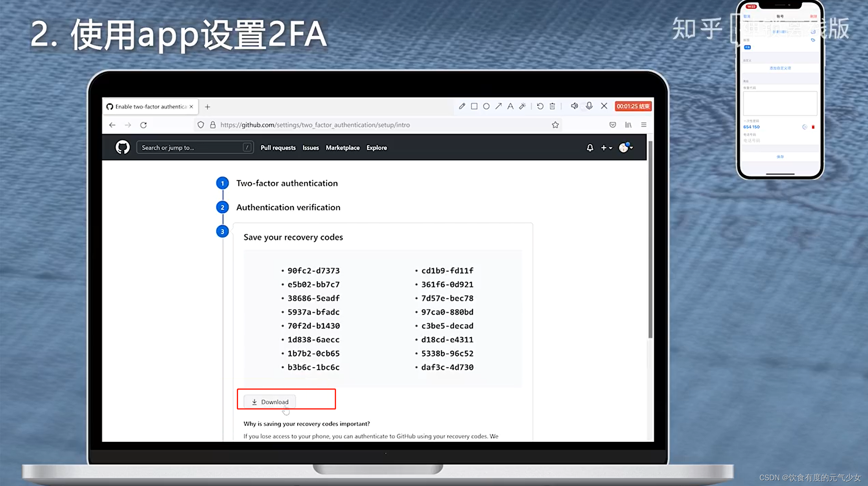
Task: Click the GitHub octocat logo
Action: click(123, 147)
